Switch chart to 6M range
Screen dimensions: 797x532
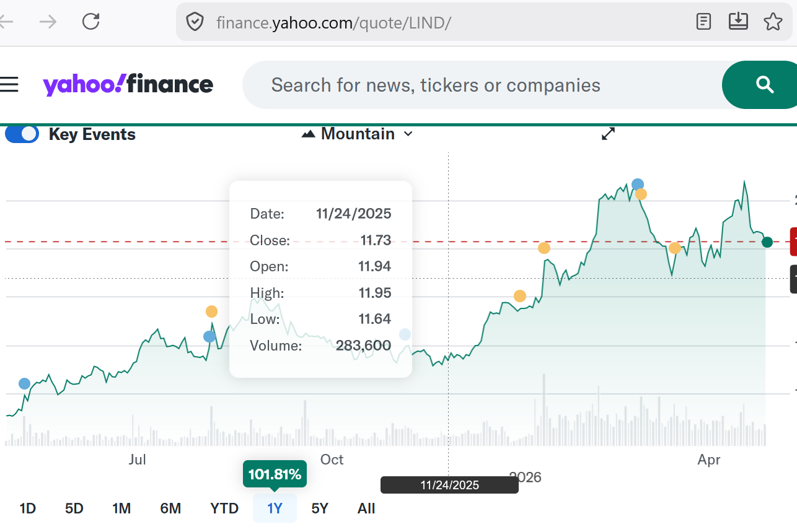click(x=170, y=508)
